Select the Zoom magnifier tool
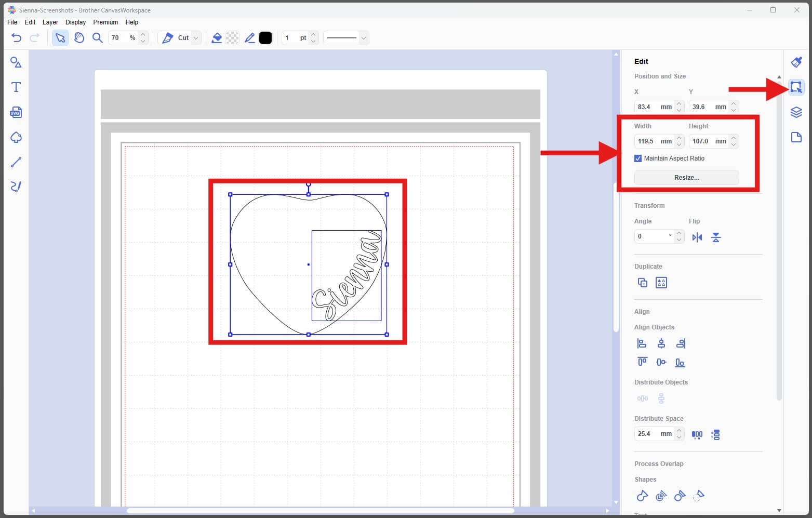The width and height of the screenshot is (812, 518). [97, 37]
